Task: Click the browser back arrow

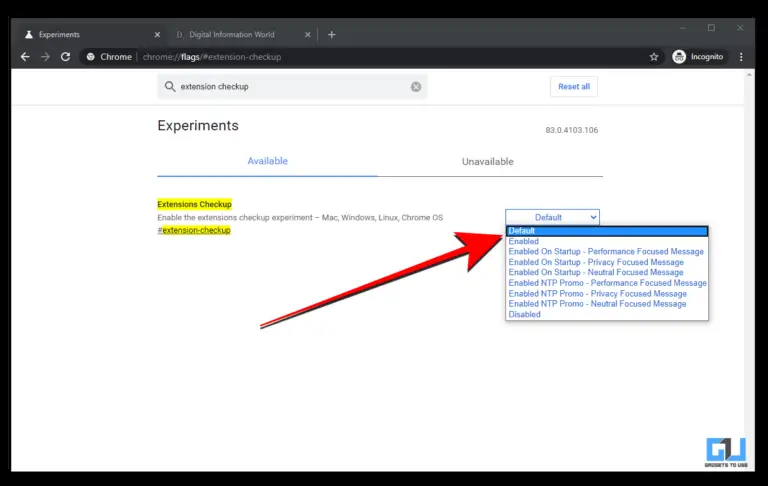Action: pos(25,57)
